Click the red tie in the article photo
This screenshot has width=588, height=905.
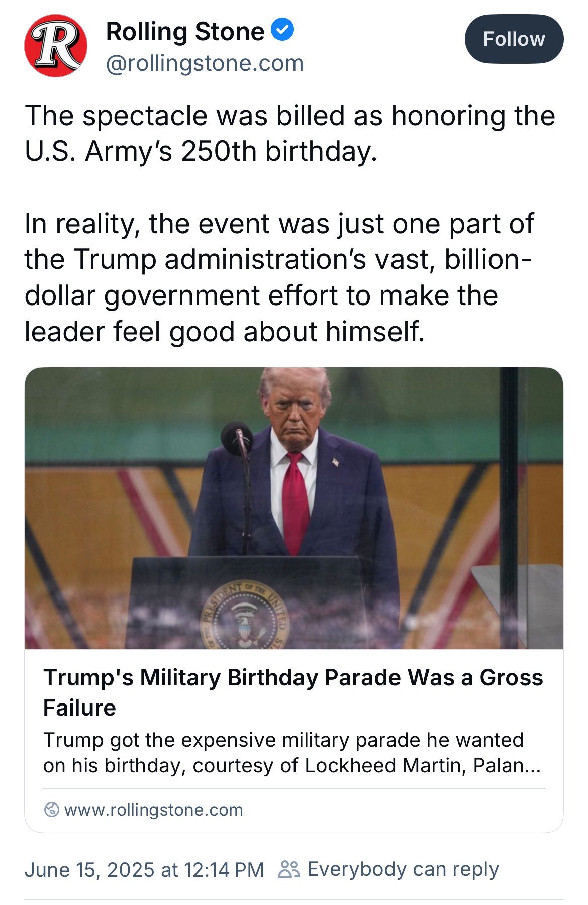point(295,502)
